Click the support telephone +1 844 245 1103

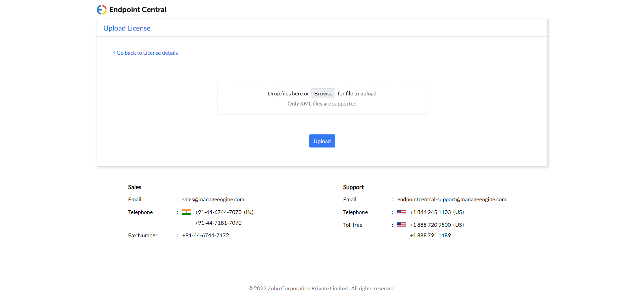(x=430, y=212)
